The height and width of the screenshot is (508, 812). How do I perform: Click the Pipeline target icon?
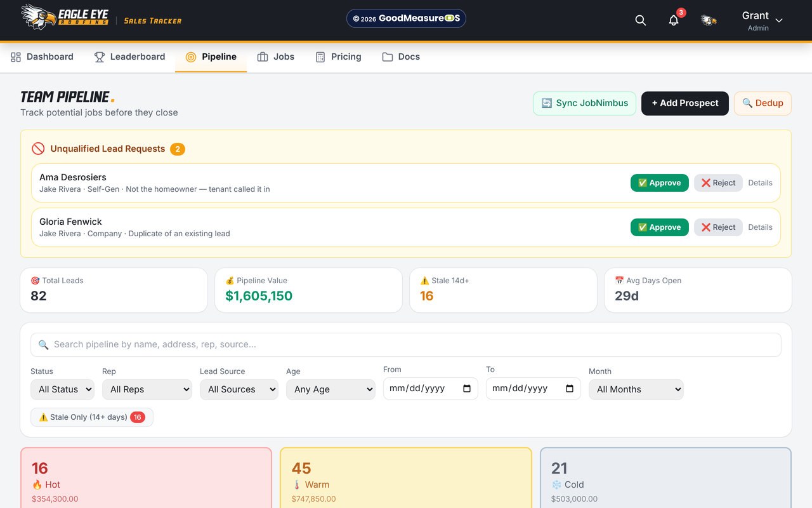(191, 57)
